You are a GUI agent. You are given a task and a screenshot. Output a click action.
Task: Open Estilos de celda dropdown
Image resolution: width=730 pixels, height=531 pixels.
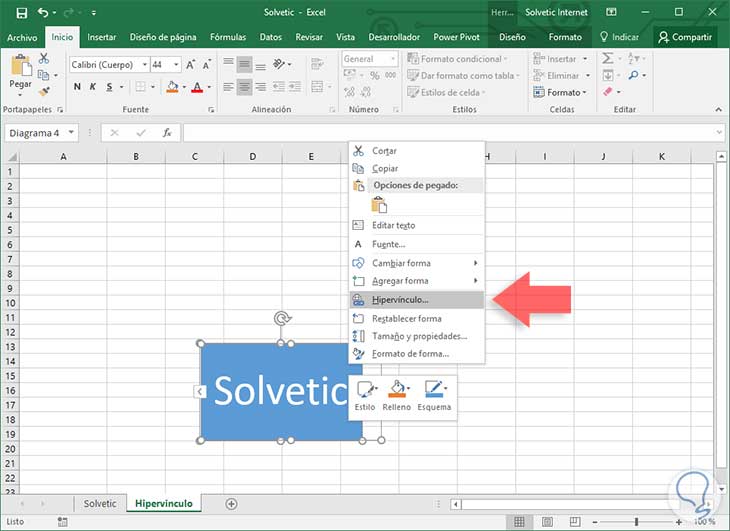pyautogui.click(x=446, y=92)
